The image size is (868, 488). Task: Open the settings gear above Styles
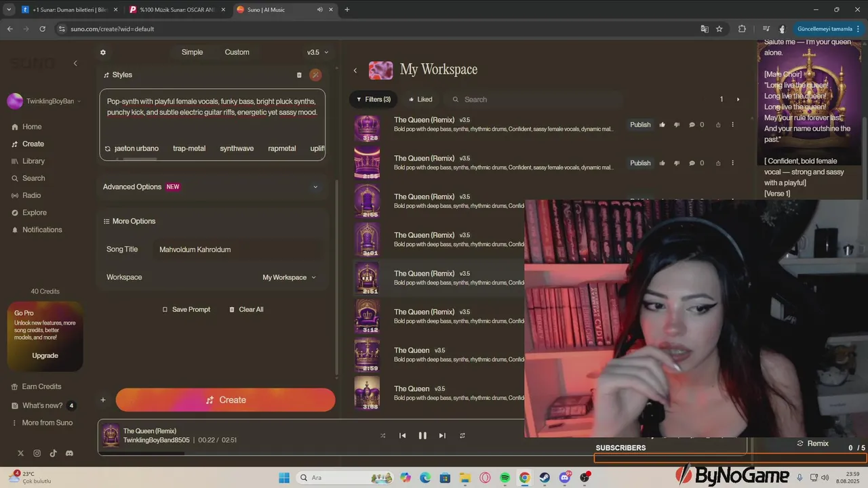pos(103,52)
